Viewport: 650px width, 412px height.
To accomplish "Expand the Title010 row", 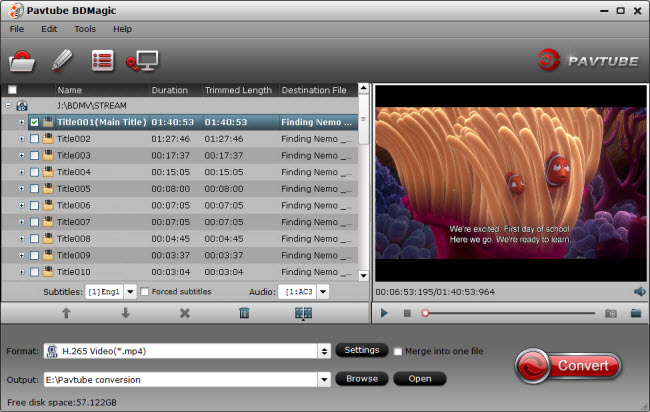I will tap(22, 272).
